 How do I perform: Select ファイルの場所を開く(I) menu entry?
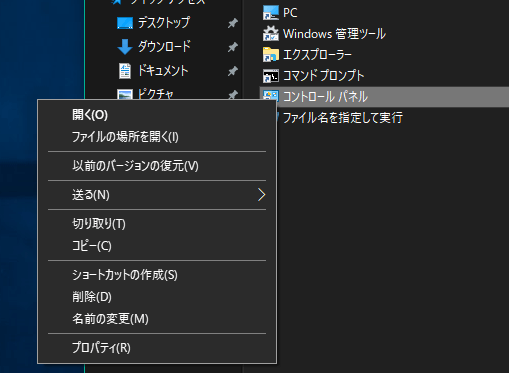pyautogui.click(x=157, y=137)
